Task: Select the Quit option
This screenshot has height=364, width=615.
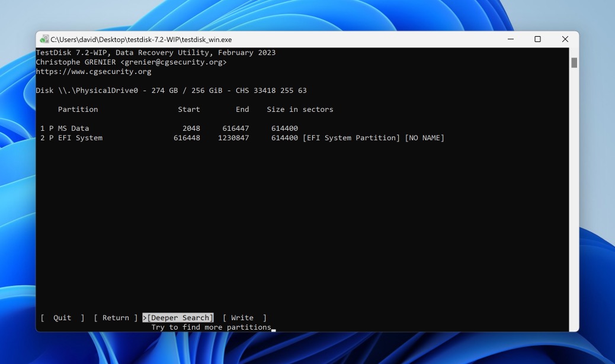Action: click(62, 318)
